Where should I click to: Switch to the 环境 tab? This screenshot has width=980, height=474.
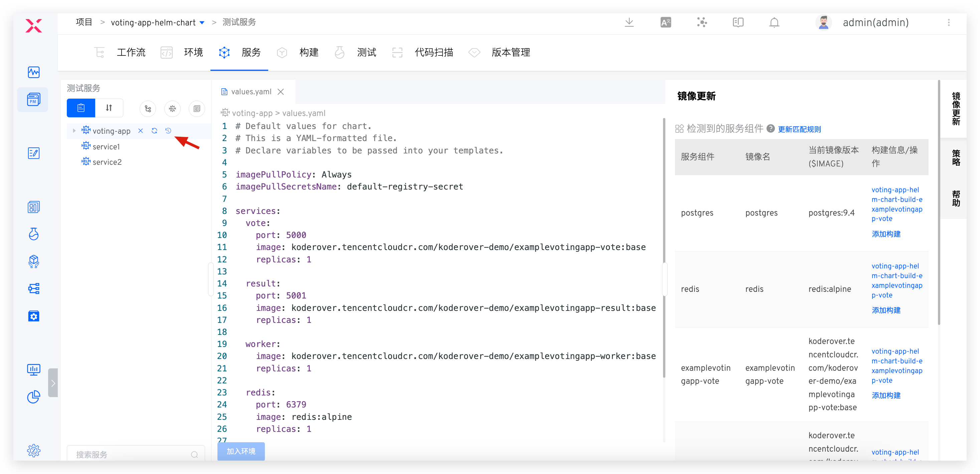pyautogui.click(x=193, y=52)
